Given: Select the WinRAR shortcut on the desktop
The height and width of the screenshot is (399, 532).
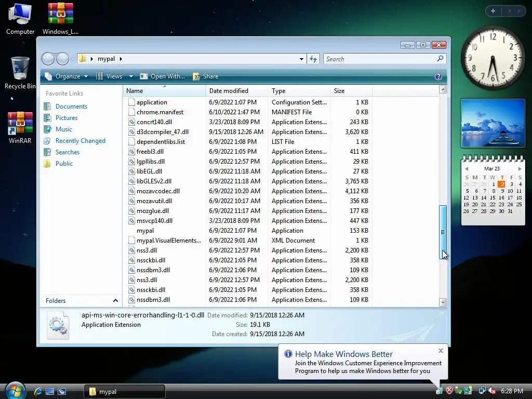Looking at the screenshot, I should pos(20,128).
